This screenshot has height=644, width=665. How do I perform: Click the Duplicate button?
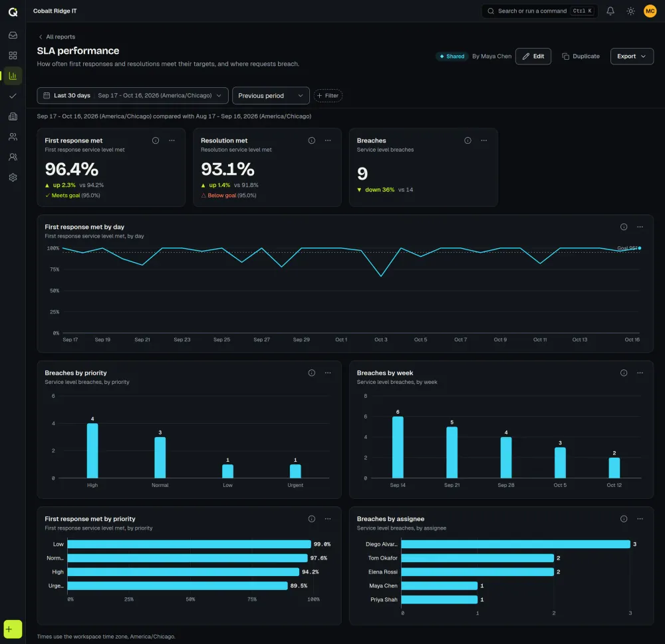coord(581,57)
